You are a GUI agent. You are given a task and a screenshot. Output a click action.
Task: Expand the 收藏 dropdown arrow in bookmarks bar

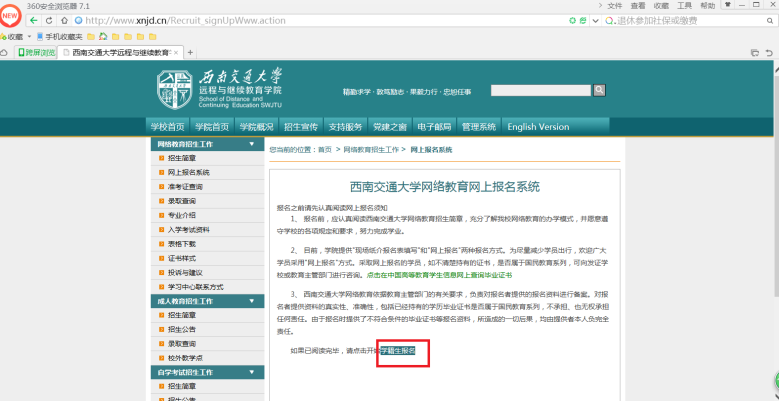[29, 37]
